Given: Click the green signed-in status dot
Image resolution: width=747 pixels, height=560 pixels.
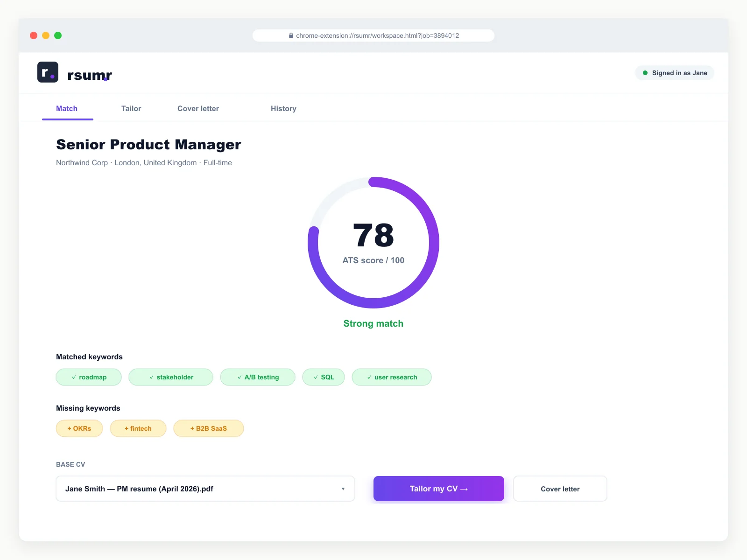Looking at the screenshot, I should pos(645,73).
